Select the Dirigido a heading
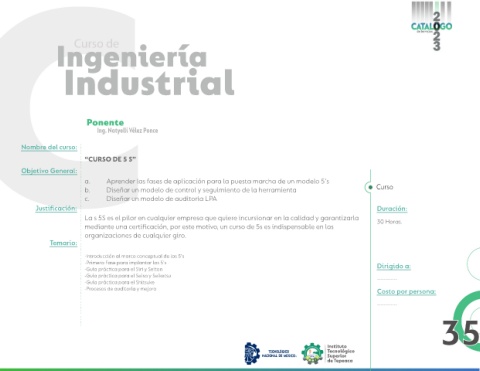 coord(393,266)
